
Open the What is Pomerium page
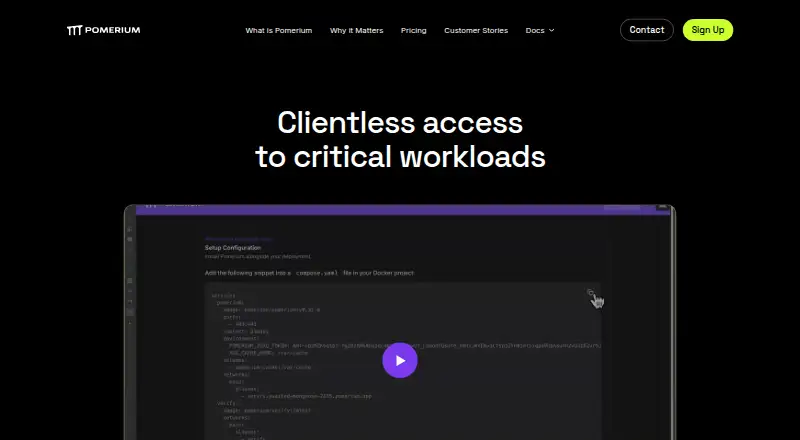pyautogui.click(x=279, y=31)
